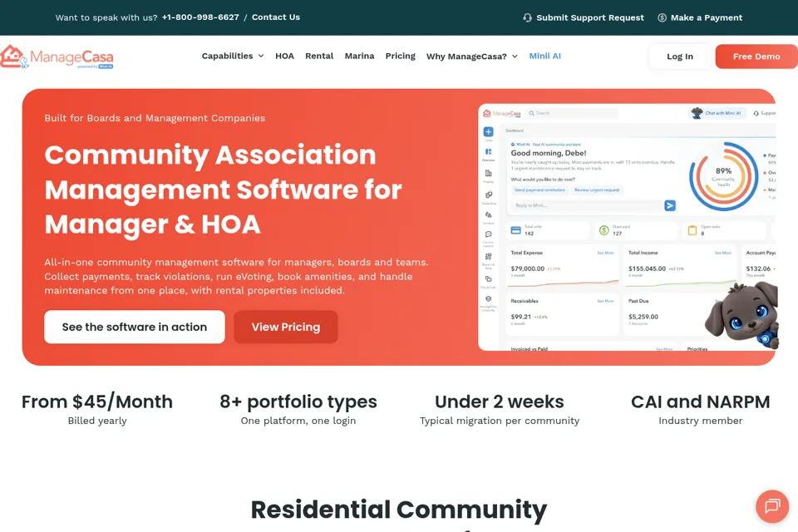Click the View Pricing button
Image resolution: width=798 pixels, height=532 pixels.
point(285,327)
